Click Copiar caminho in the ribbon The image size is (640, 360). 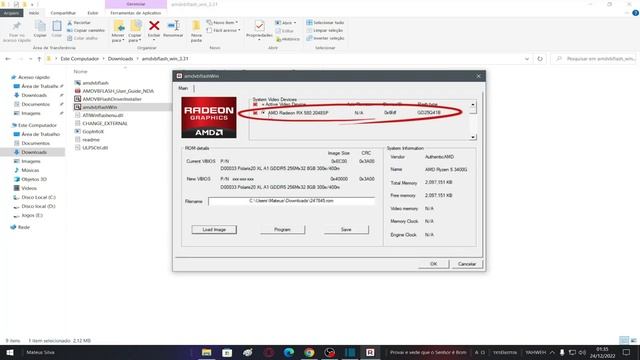click(86, 31)
